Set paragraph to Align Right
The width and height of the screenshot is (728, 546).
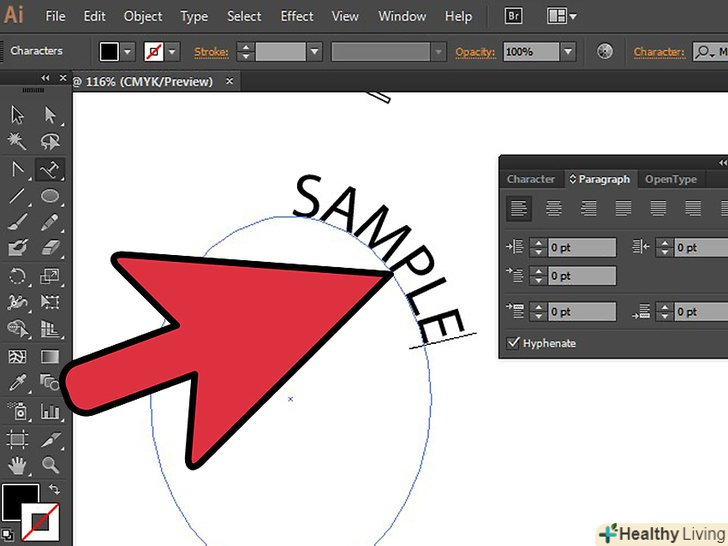(x=588, y=208)
